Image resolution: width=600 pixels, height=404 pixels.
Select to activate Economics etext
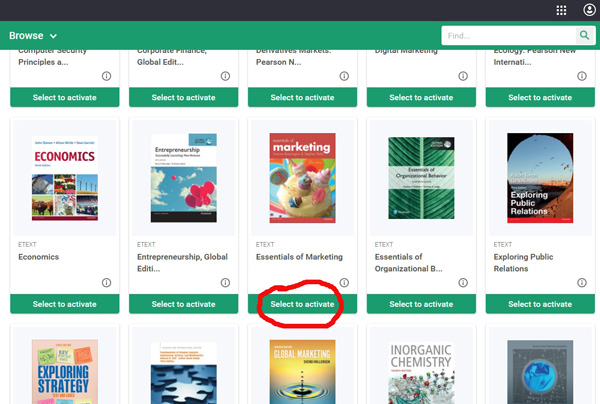[x=65, y=304]
